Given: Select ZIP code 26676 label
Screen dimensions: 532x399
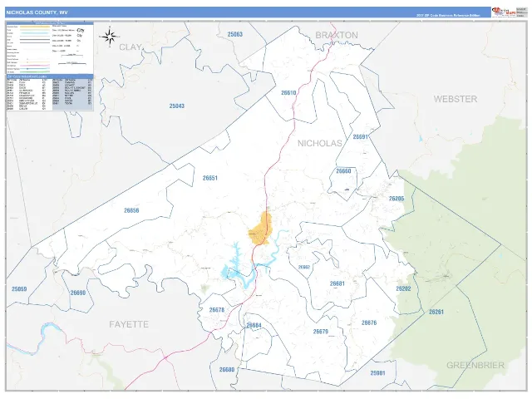Looking at the screenshot, I should coord(369,323).
